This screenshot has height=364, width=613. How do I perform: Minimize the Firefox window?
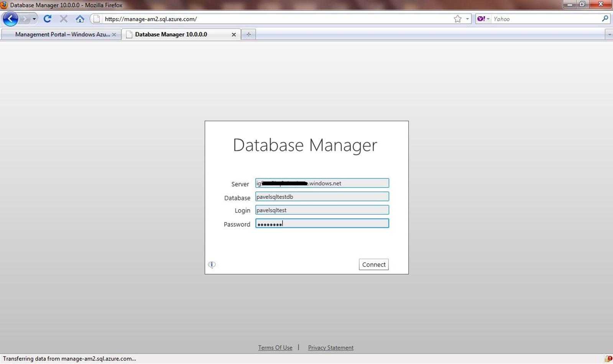click(x=570, y=4)
